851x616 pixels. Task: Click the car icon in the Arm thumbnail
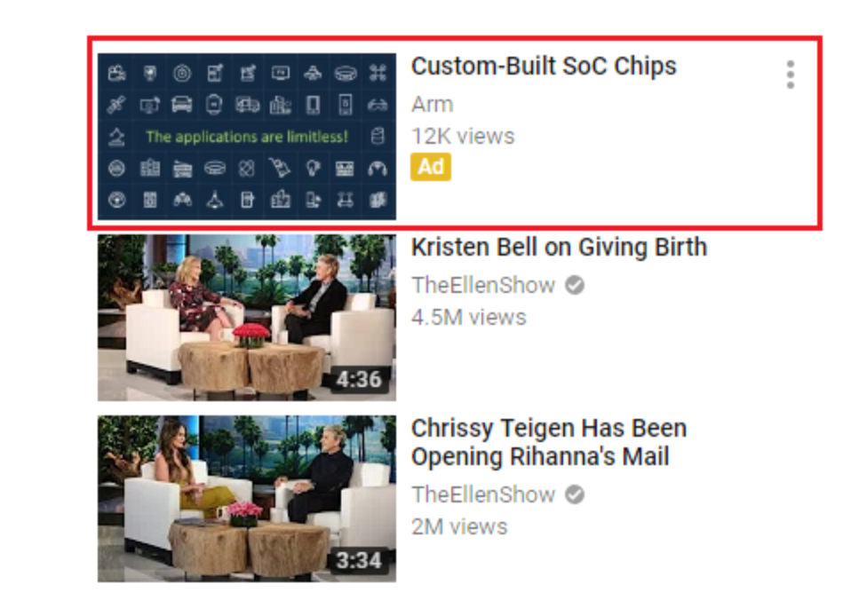(182, 104)
